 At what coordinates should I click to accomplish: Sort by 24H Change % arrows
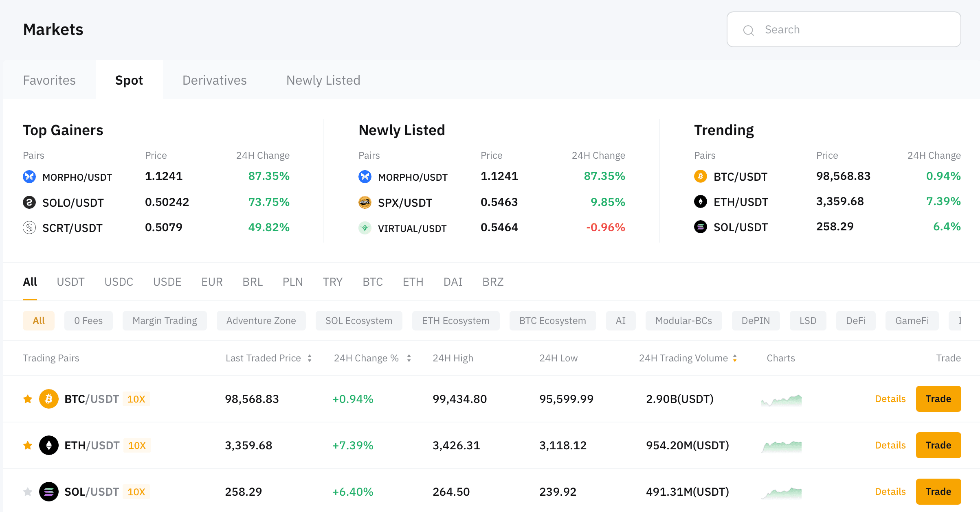coord(409,358)
